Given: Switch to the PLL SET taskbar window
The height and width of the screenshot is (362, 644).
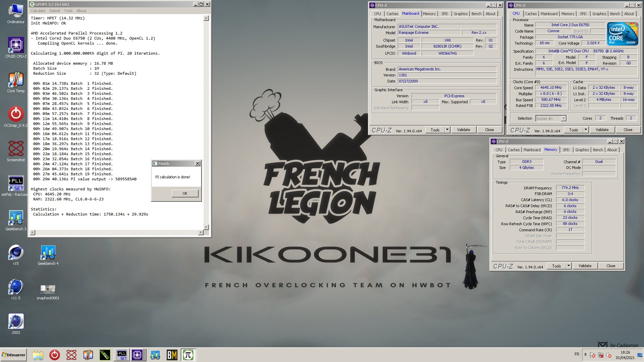Looking at the screenshot, I should pos(121,355).
